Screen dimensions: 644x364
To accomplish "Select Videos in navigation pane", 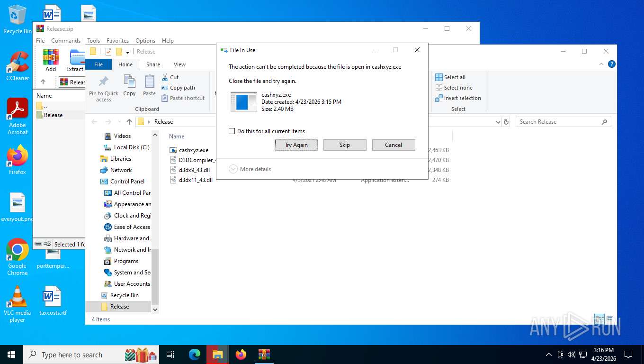I will 122,136.
